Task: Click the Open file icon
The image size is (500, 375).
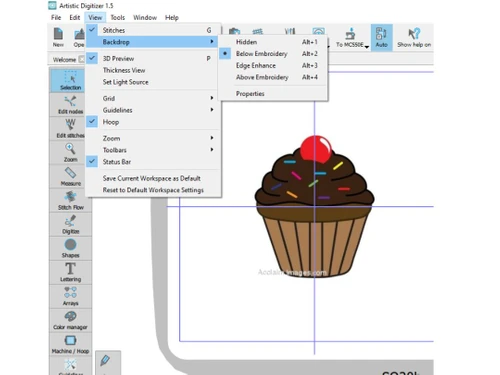Action: tap(79, 37)
